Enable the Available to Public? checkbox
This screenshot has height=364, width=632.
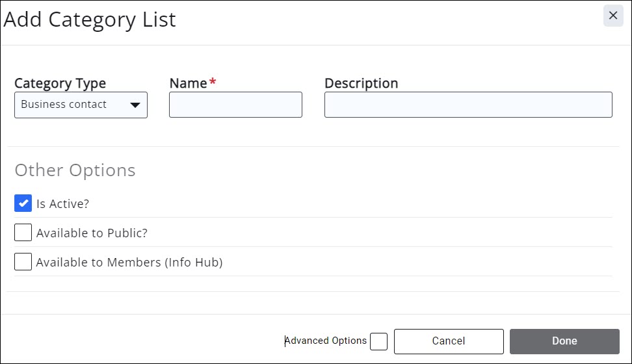click(23, 233)
